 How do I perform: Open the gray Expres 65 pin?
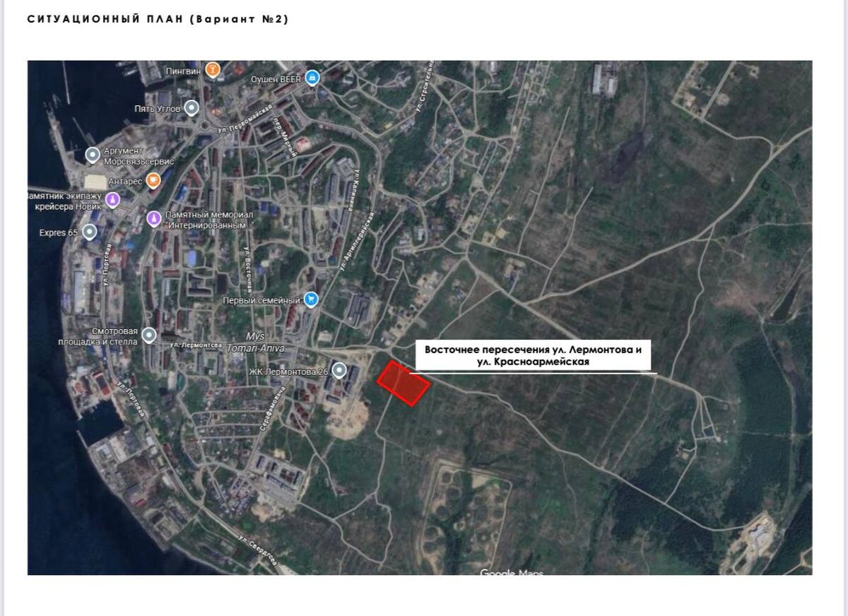click(90, 232)
